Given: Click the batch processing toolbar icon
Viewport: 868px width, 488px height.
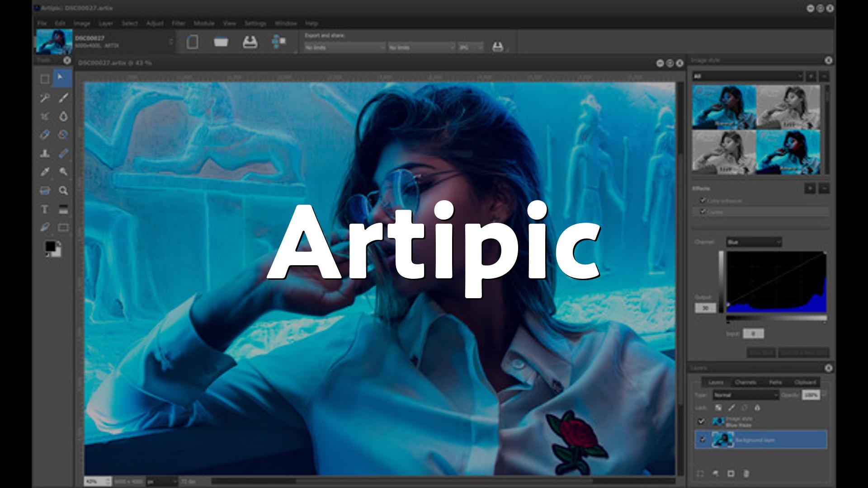Looking at the screenshot, I should click(x=279, y=42).
